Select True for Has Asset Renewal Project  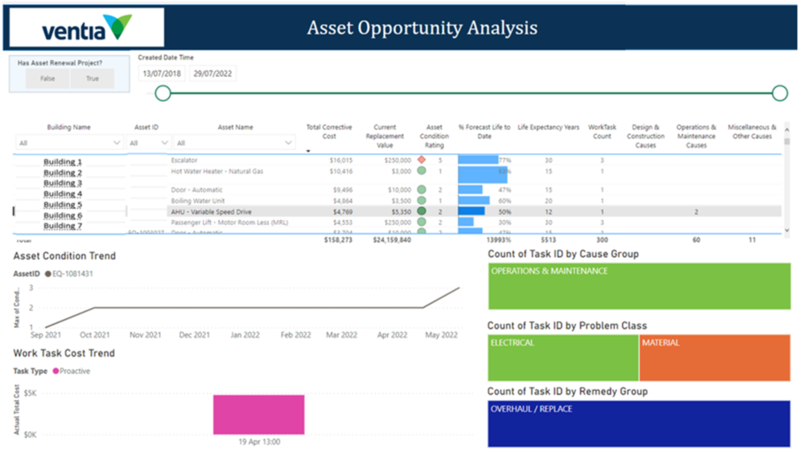(x=92, y=78)
